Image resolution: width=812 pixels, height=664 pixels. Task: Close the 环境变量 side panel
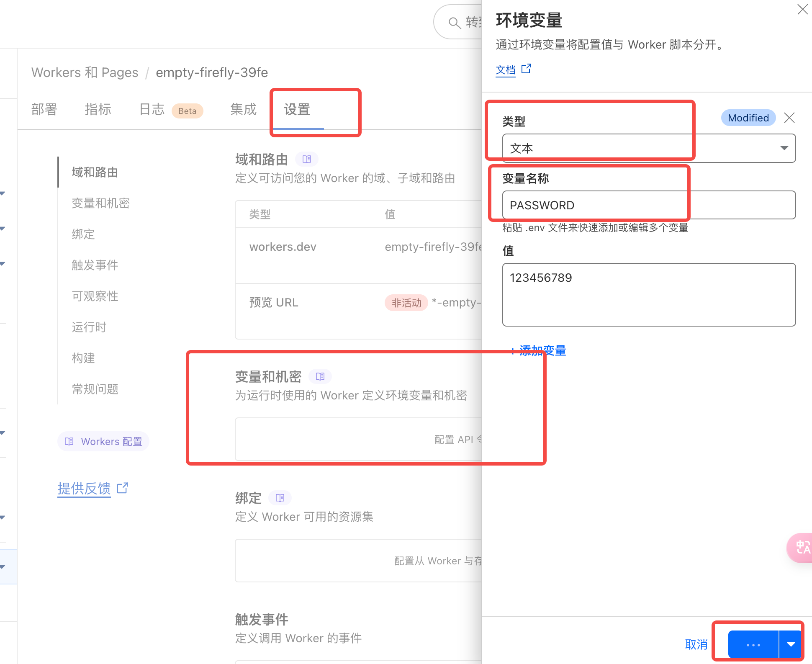pyautogui.click(x=802, y=10)
